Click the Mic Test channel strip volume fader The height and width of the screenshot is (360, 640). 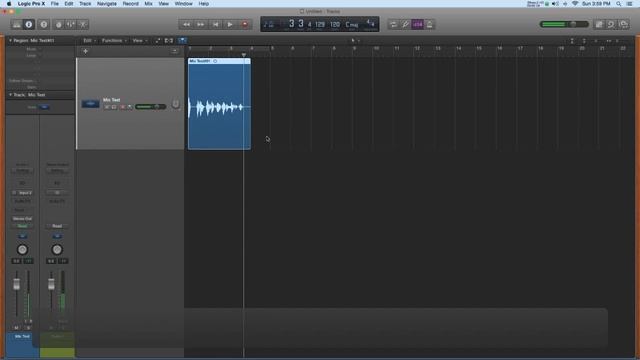coord(16,284)
